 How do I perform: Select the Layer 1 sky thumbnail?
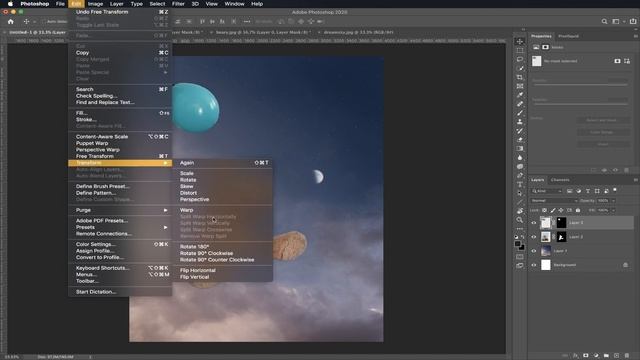point(546,251)
